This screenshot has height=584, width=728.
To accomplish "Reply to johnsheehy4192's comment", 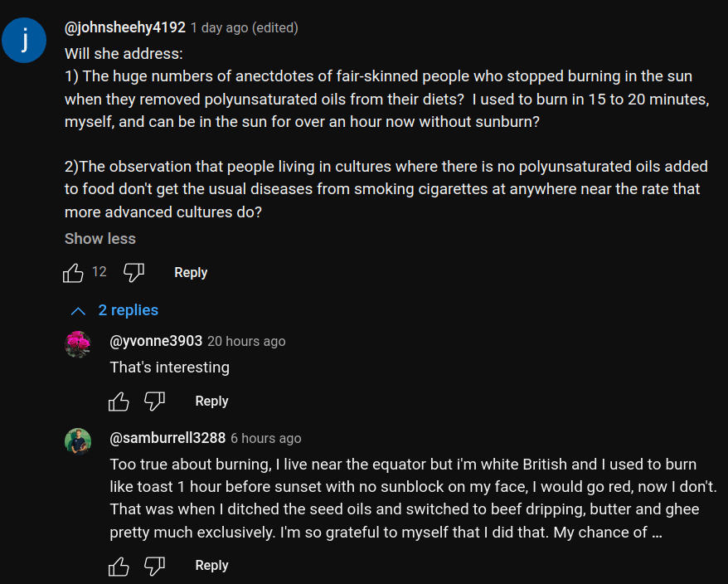I will pos(191,273).
